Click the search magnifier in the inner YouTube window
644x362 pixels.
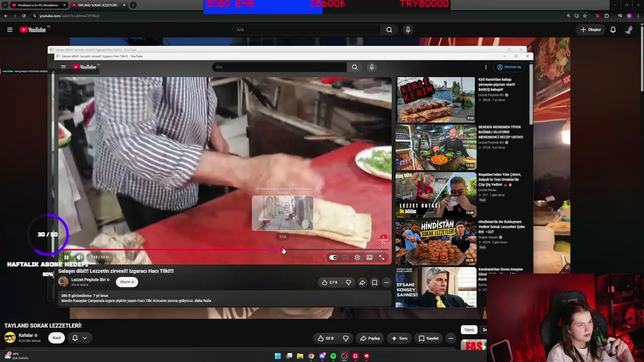pyautogui.click(x=355, y=67)
